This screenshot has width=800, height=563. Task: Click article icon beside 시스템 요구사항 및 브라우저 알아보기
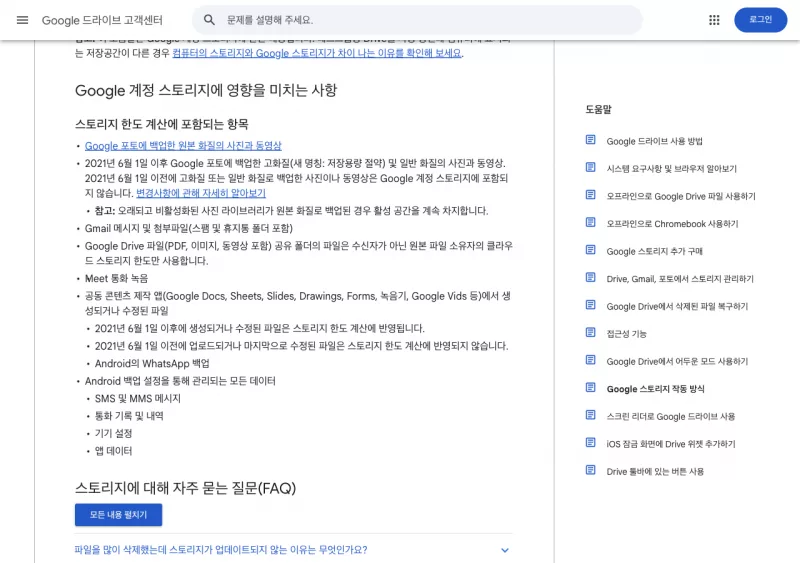point(590,167)
